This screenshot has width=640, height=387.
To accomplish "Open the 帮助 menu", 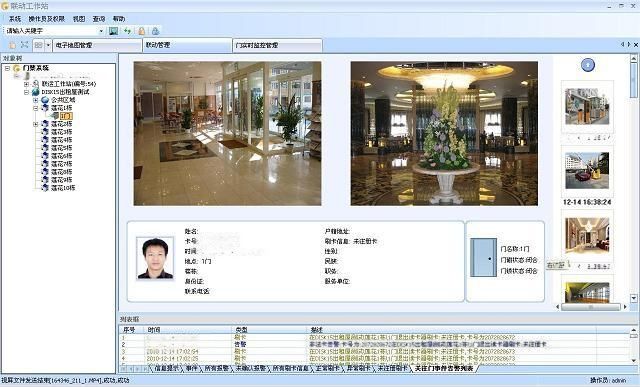I will point(119,19).
